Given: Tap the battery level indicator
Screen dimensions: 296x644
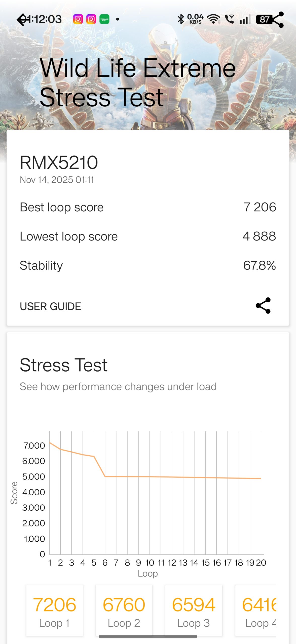Looking at the screenshot, I should click(264, 19).
